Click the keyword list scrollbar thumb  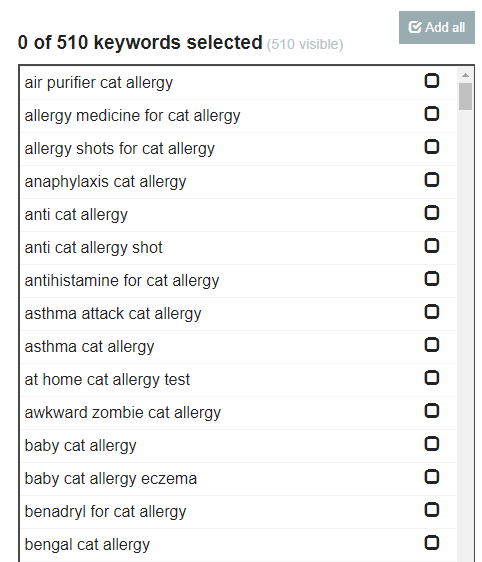[465, 96]
